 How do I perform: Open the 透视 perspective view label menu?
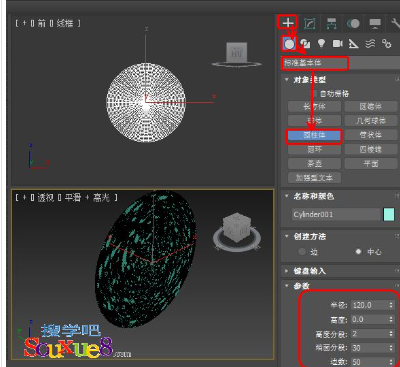point(46,198)
